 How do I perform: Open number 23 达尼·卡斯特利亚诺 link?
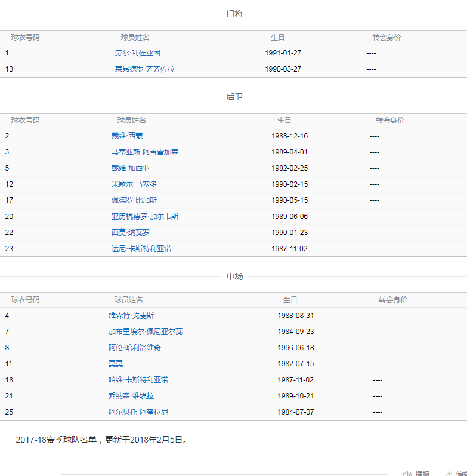point(141,249)
